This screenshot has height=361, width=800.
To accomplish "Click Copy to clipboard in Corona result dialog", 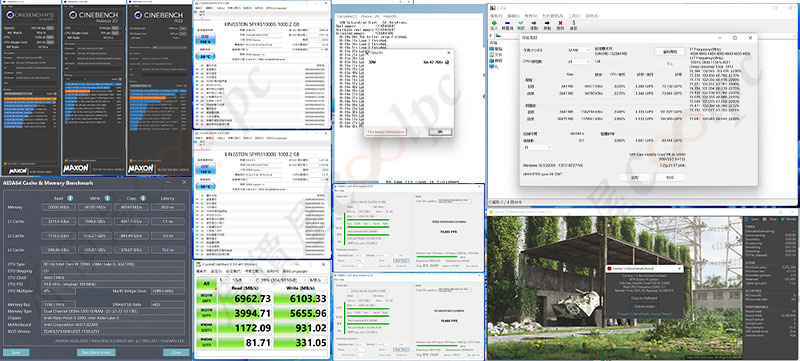I will click(643, 298).
